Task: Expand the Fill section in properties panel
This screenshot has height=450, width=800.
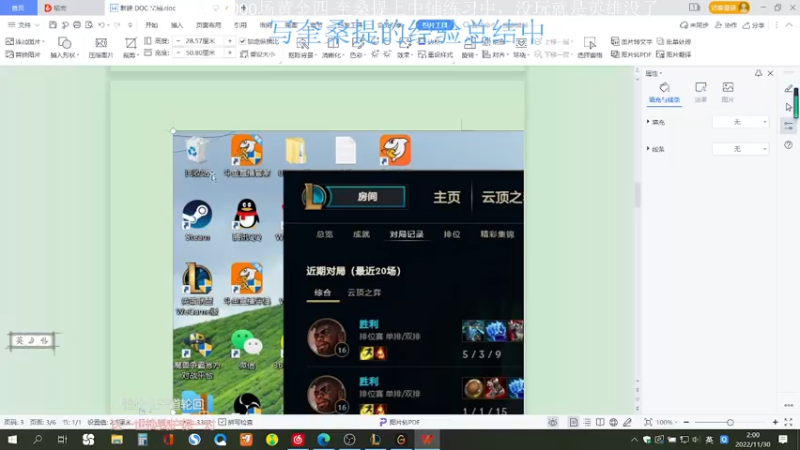Action: pyautogui.click(x=648, y=122)
